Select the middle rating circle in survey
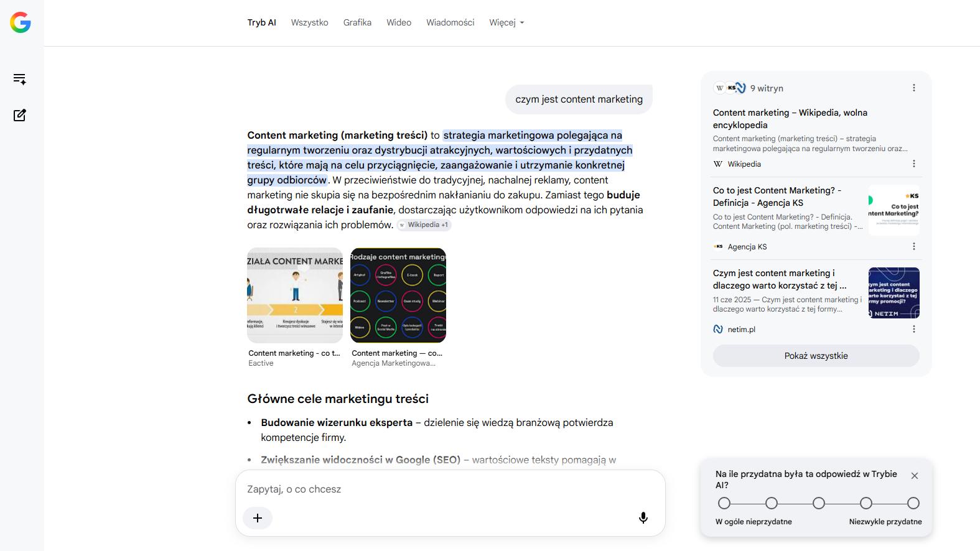 point(819,503)
